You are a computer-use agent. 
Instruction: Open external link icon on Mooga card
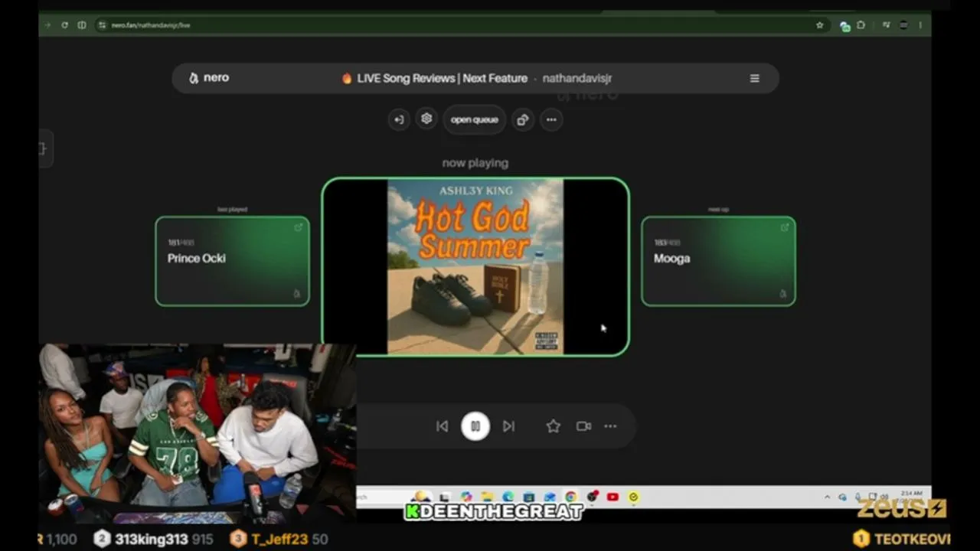(784, 227)
